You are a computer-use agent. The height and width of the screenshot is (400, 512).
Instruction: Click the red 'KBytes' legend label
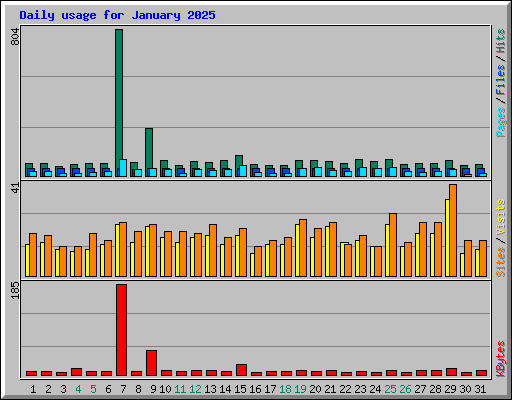(x=501, y=359)
